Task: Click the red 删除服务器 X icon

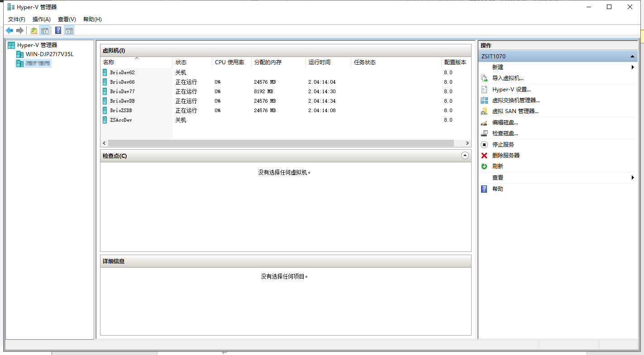Action: click(x=484, y=156)
